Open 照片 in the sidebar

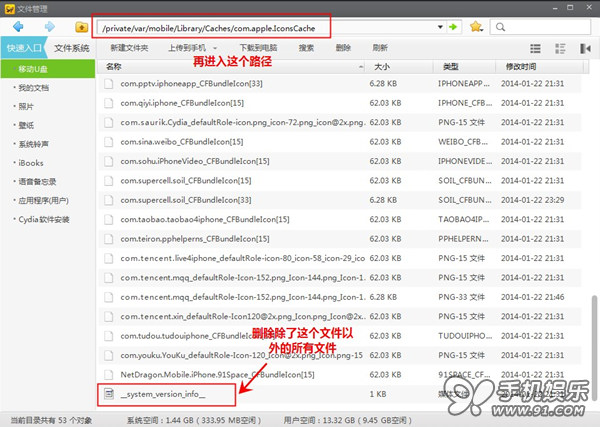tap(26, 106)
